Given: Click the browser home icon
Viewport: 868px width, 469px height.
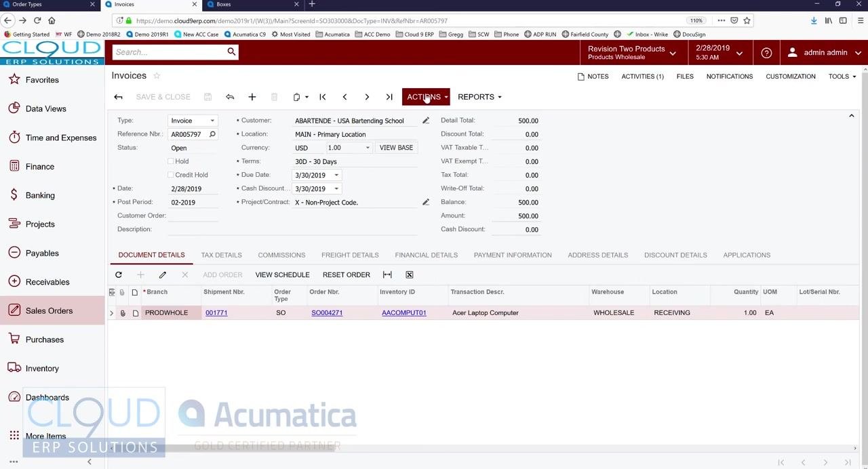Looking at the screenshot, I should [x=52, y=20].
